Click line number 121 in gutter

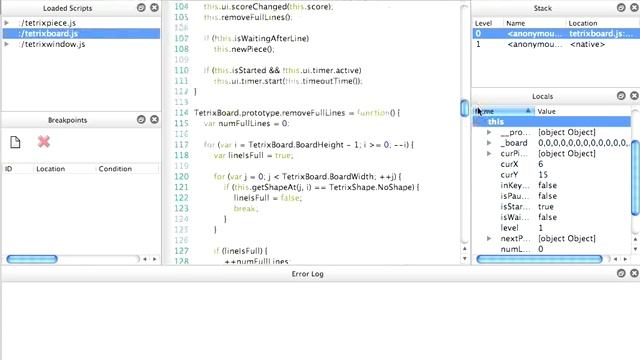(x=181, y=187)
